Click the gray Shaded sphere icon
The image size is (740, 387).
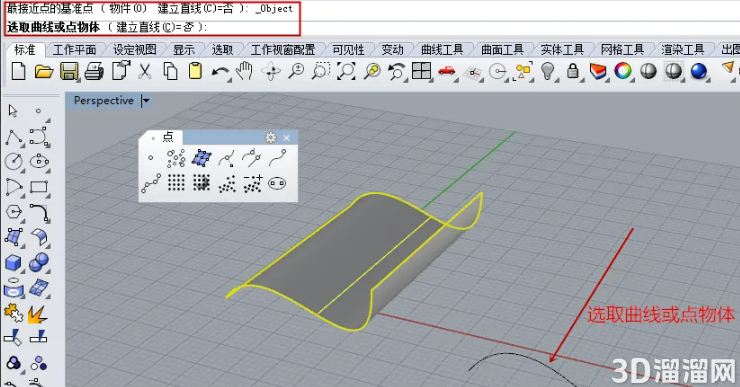pyautogui.click(x=648, y=72)
